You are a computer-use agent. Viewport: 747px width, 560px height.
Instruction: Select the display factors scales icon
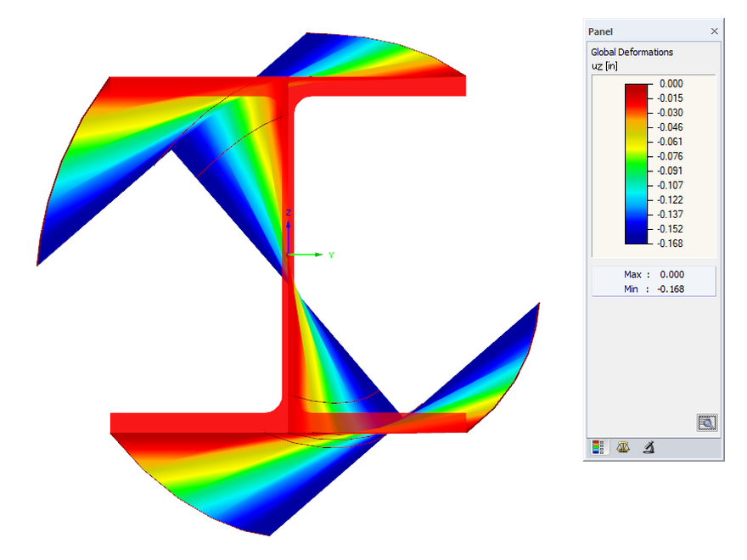tap(622, 447)
